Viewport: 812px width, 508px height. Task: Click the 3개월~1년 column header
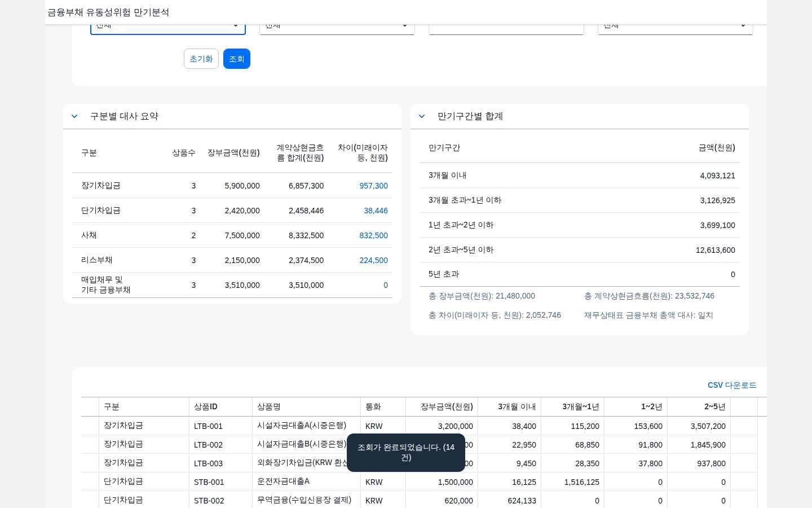coord(573,406)
